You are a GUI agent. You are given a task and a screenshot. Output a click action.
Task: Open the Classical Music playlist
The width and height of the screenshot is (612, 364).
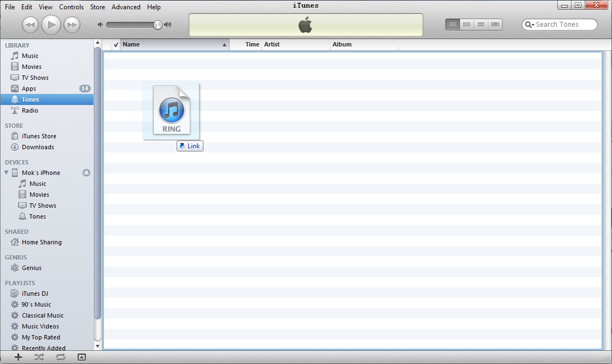click(47, 315)
